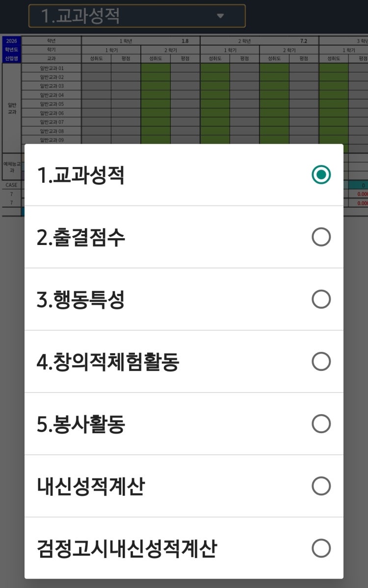Click the dropdown arrow in the top selector

coord(220,16)
